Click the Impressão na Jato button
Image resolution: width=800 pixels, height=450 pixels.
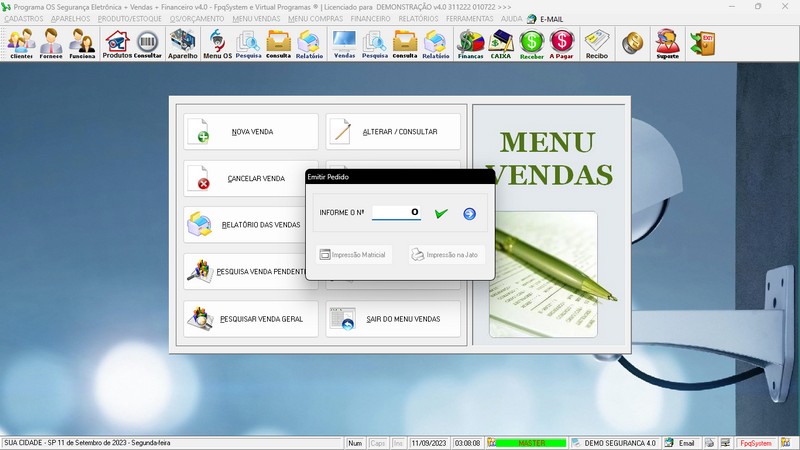pos(446,255)
